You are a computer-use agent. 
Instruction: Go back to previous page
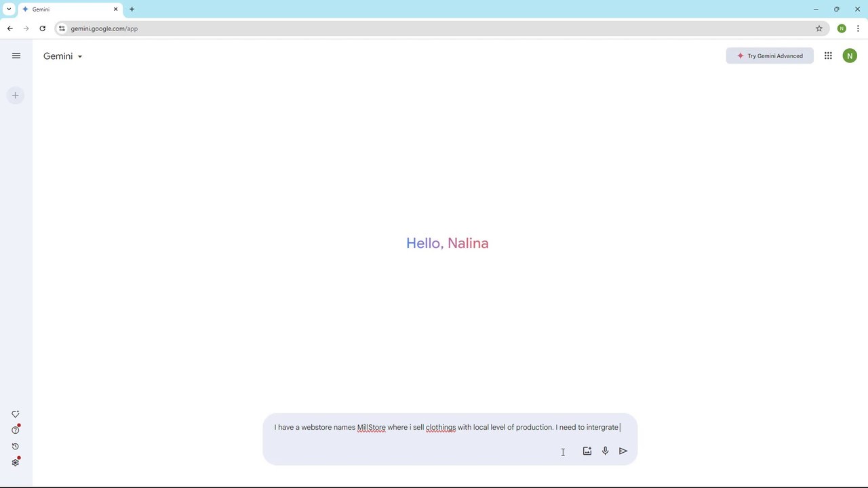[x=9, y=28]
